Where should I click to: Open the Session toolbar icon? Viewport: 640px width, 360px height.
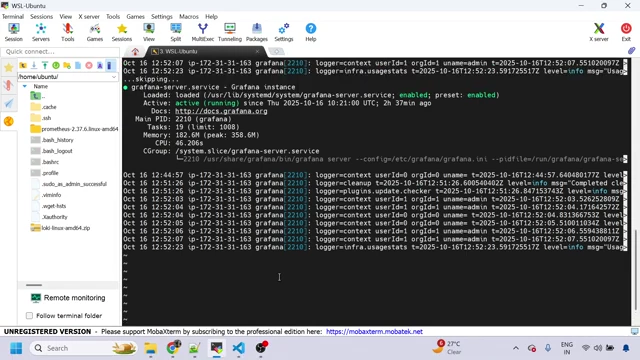(13, 32)
